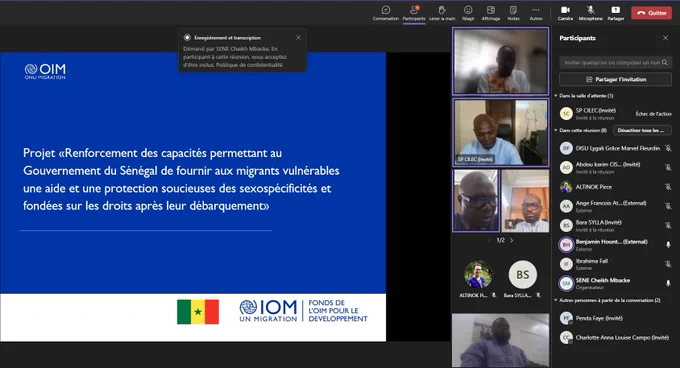Click muted mic icon for DISU Lygali

coord(668,148)
